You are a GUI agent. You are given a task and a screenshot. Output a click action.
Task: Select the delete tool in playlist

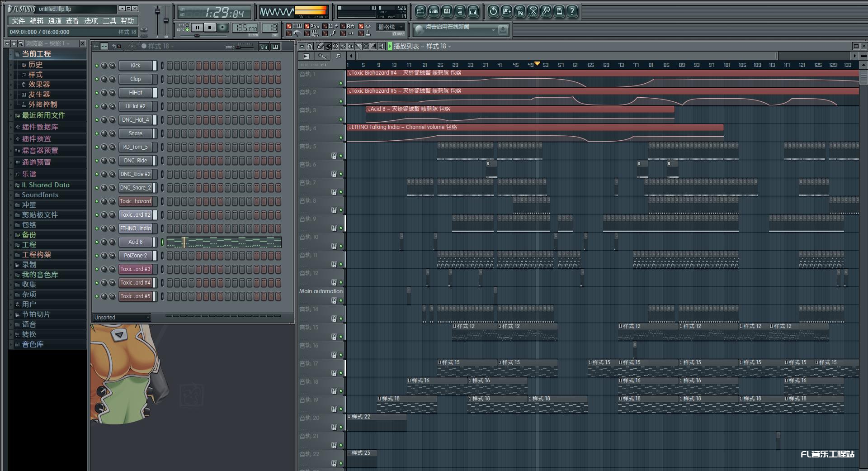[335, 46]
